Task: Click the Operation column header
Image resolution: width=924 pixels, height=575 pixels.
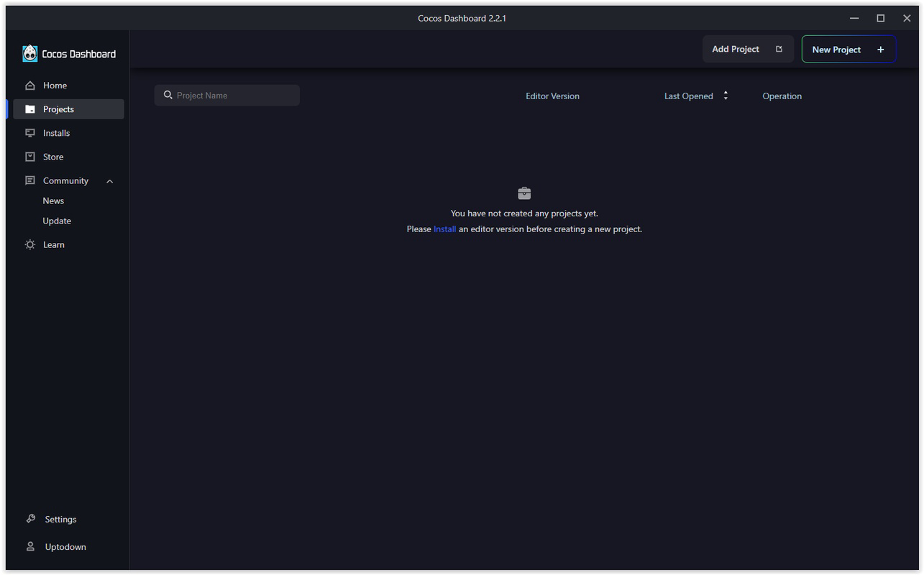Action: [x=782, y=96]
